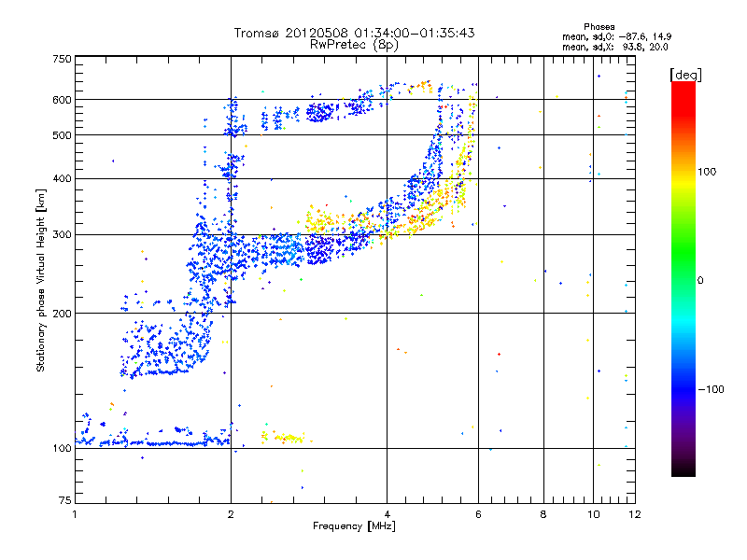Click the 'mean, sd,O: -87.6, 14.9' line
Screen dimensions: 747x560
tap(617, 36)
